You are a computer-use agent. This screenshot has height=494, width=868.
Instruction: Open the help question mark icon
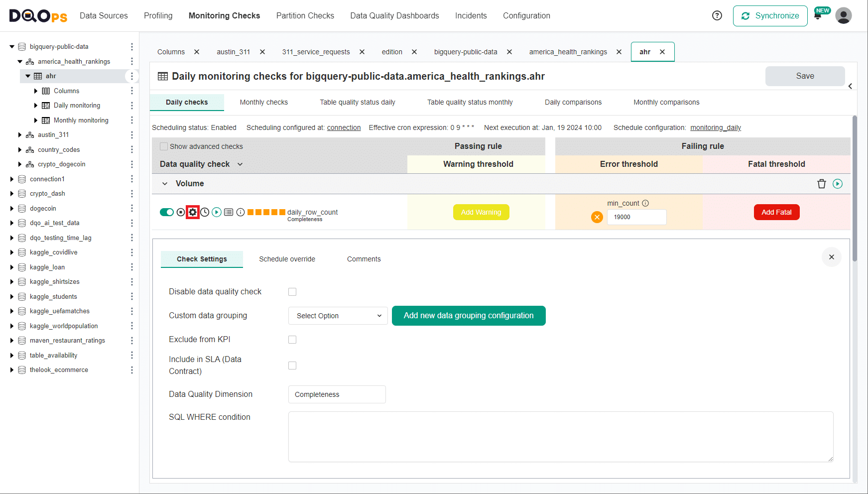pyautogui.click(x=717, y=15)
